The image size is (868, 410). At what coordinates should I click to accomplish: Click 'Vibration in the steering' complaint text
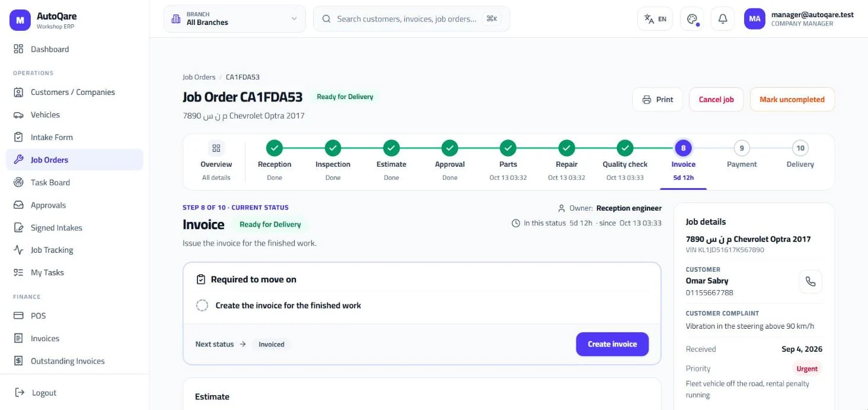coord(750,326)
